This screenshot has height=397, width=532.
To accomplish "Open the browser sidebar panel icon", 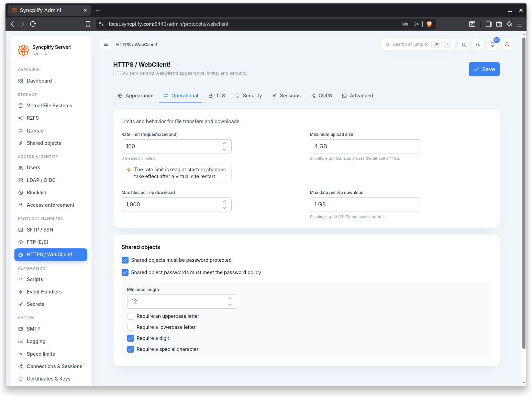I will [488, 24].
